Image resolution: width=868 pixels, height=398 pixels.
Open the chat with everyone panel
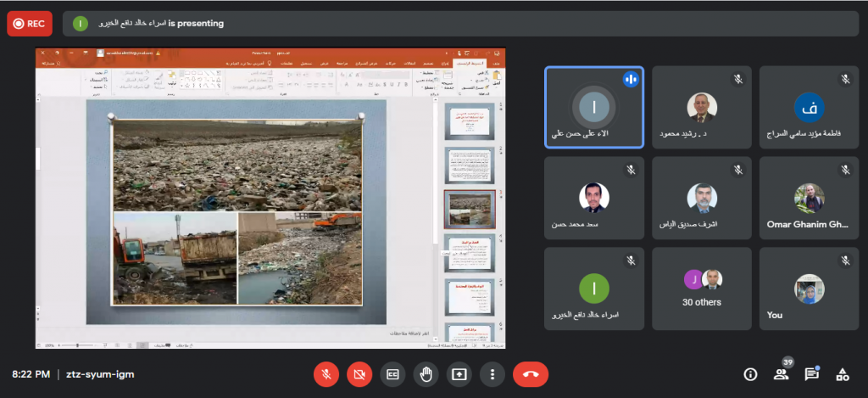click(x=811, y=374)
